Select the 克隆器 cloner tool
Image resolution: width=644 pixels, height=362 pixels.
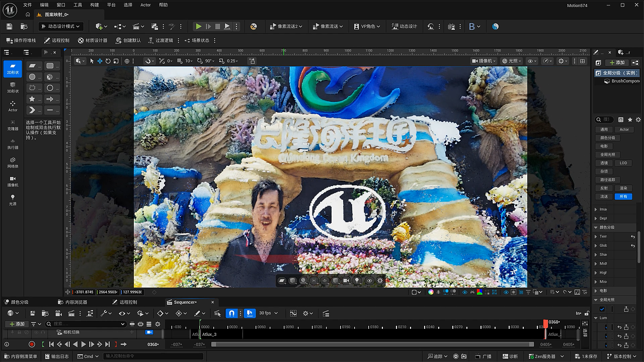coord(13,125)
